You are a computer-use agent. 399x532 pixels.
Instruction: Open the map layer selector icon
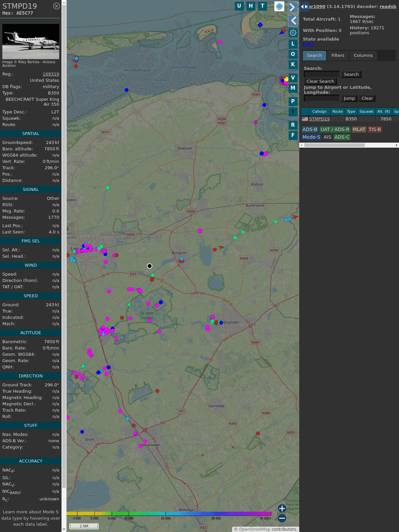pyautogui.click(x=279, y=6)
